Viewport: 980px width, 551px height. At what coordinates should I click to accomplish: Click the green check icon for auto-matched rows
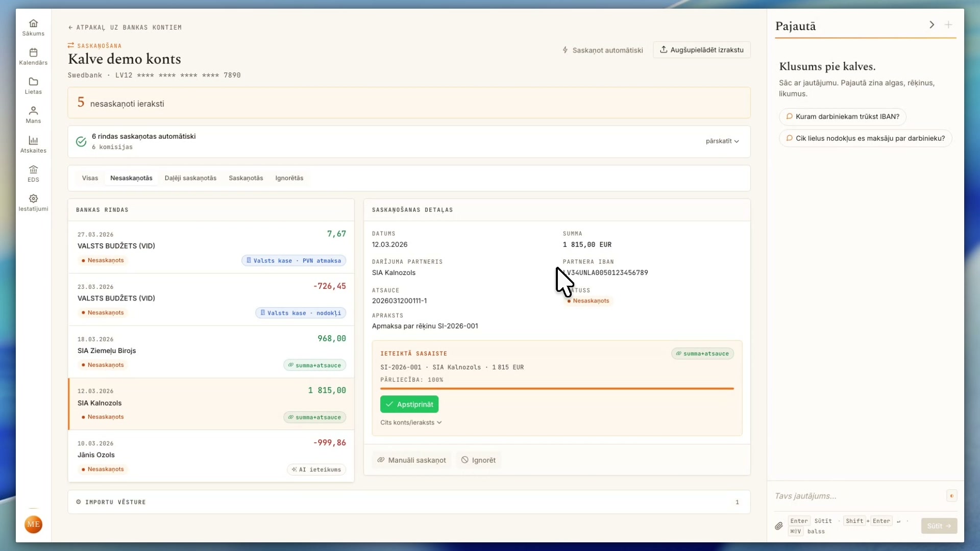pyautogui.click(x=81, y=141)
